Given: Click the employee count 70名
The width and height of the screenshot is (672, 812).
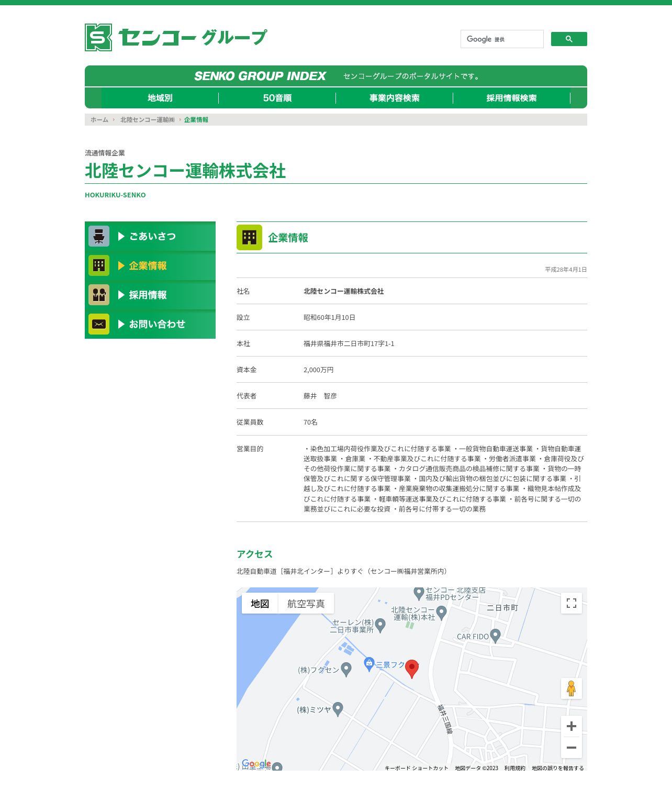Looking at the screenshot, I should click(x=310, y=422).
